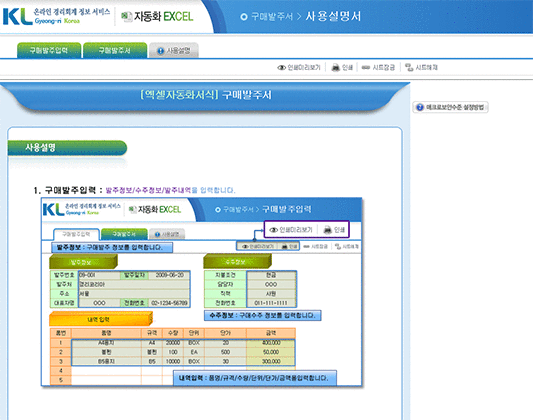The width and height of the screenshot is (533, 420).
Task: Click the A4용지 item cell
Action: [x=106, y=343]
